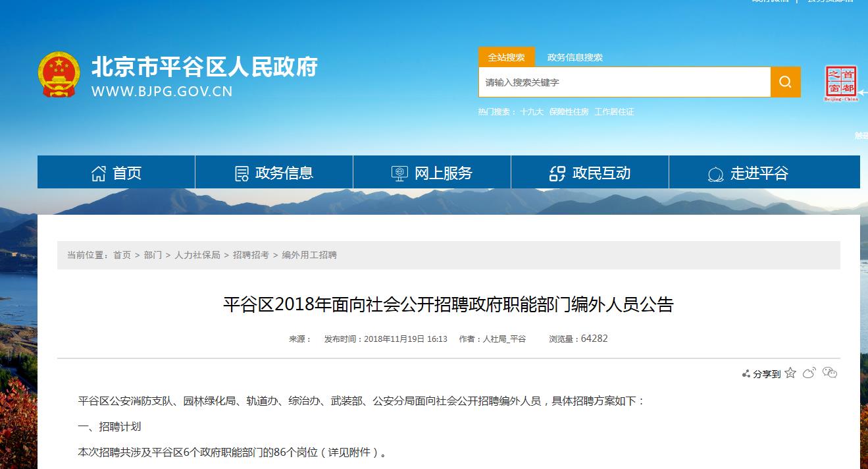Click the Weibo share icon
Image resolution: width=868 pixels, height=469 pixels.
pos(808,373)
